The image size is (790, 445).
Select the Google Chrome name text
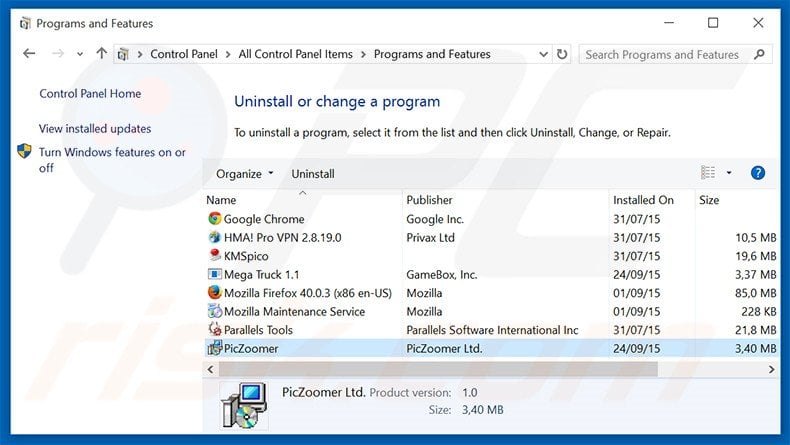[264, 219]
